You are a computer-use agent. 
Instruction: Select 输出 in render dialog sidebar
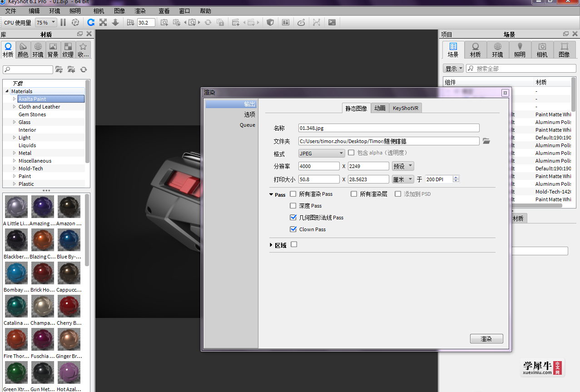231,104
